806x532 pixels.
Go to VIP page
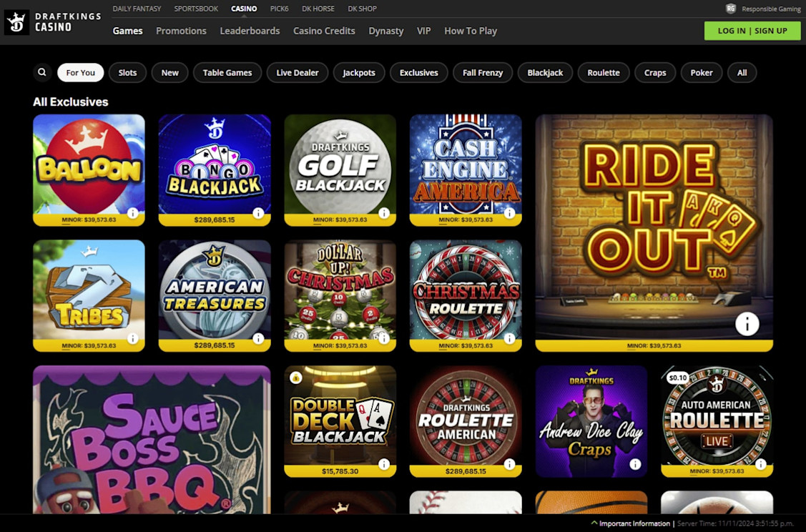(x=423, y=31)
